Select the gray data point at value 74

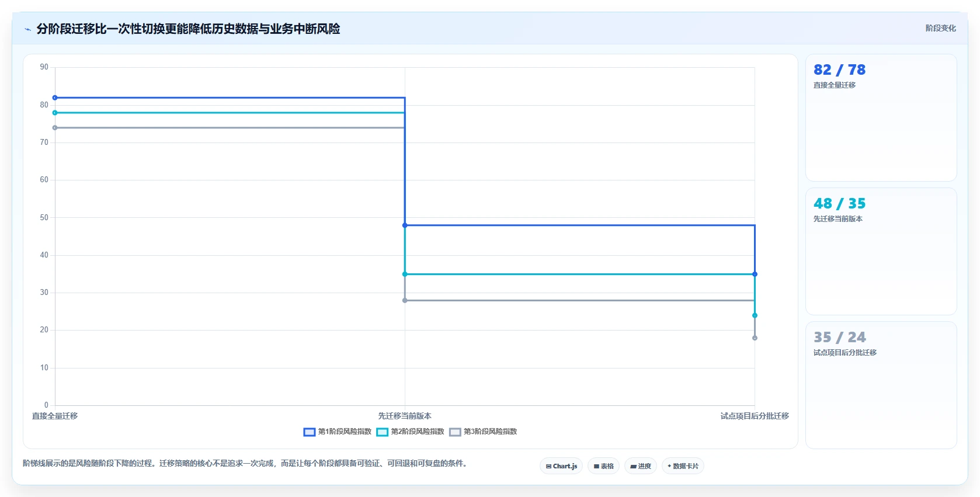tap(55, 128)
